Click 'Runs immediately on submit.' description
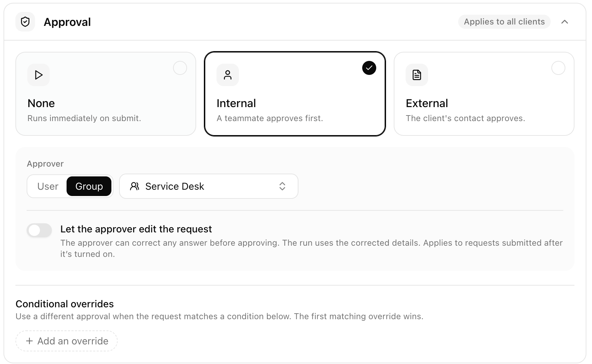592x364 pixels. point(84,118)
